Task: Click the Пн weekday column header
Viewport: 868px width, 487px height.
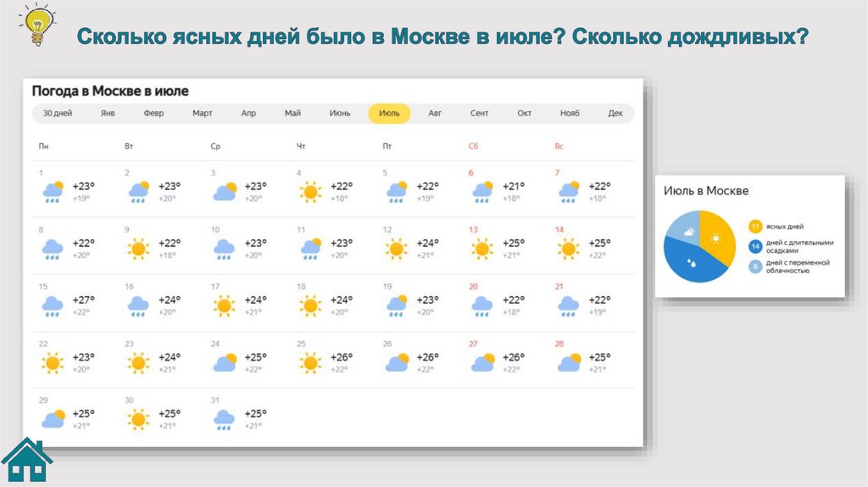Action: [43, 146]
